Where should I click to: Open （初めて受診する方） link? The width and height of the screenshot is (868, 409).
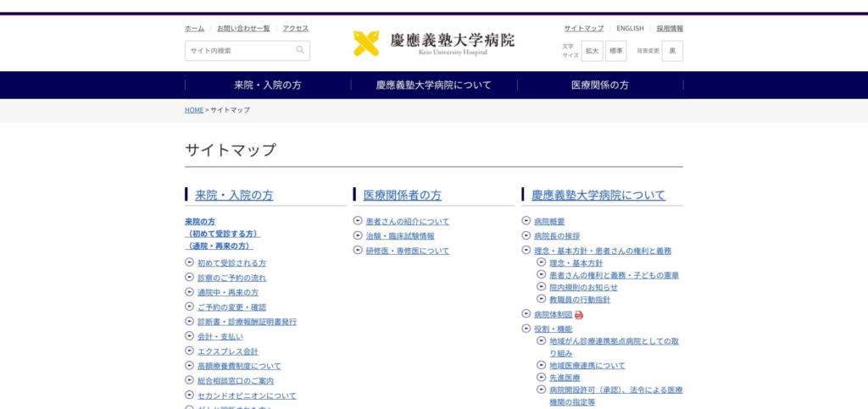coord(223,234)
